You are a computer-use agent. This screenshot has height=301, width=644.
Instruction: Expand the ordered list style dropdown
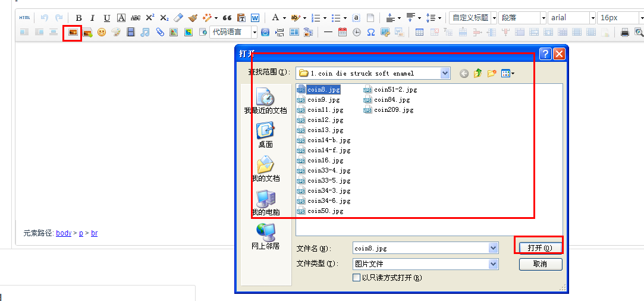point(325,18)
